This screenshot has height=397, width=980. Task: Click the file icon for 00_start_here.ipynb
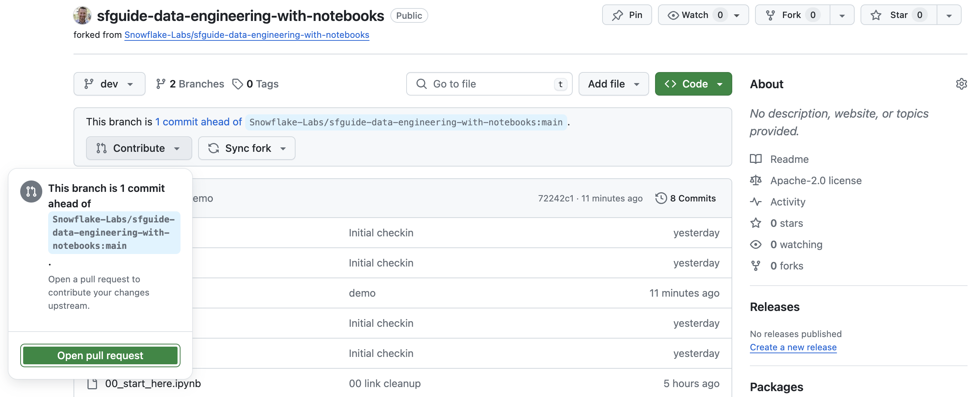[x=92, y=384]
